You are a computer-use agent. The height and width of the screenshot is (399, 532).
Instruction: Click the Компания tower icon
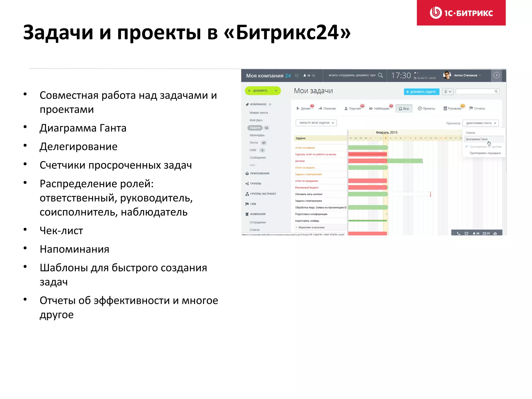coord(247,214)
